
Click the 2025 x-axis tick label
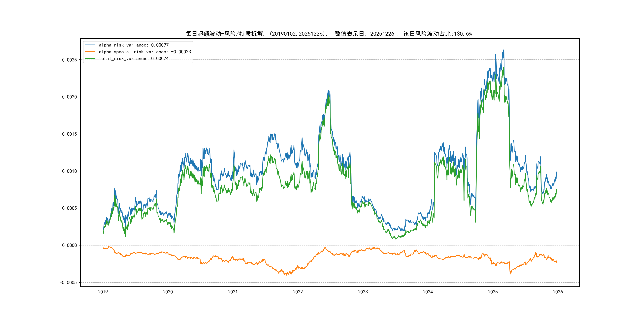(493, 292)
